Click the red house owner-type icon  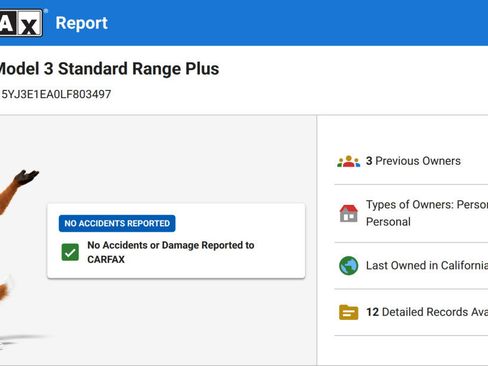[x=348, y=213]
